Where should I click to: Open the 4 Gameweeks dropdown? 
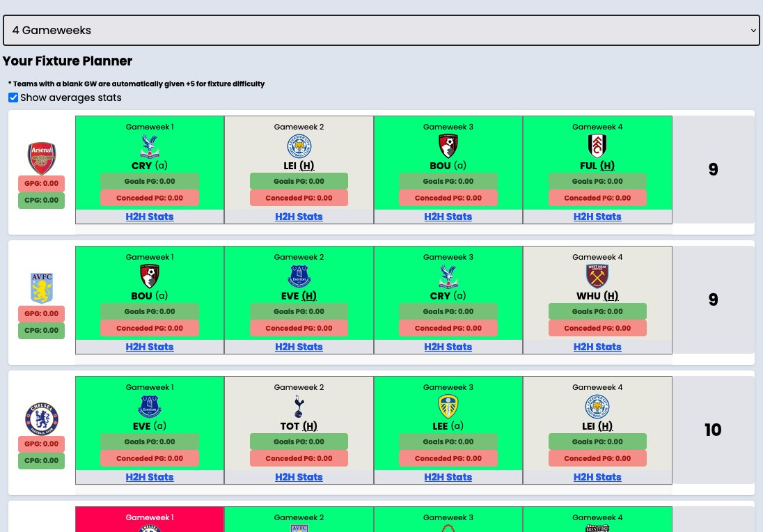click(381, 30)
